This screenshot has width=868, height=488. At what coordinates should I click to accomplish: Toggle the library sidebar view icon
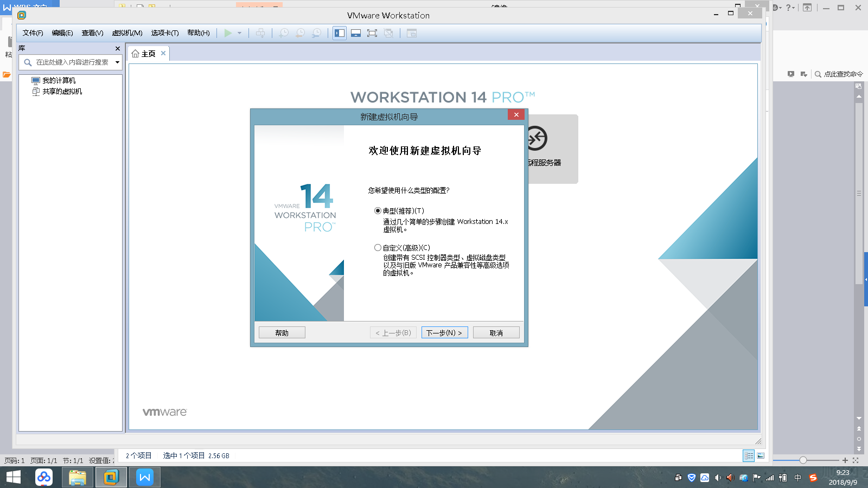(340, 33)
